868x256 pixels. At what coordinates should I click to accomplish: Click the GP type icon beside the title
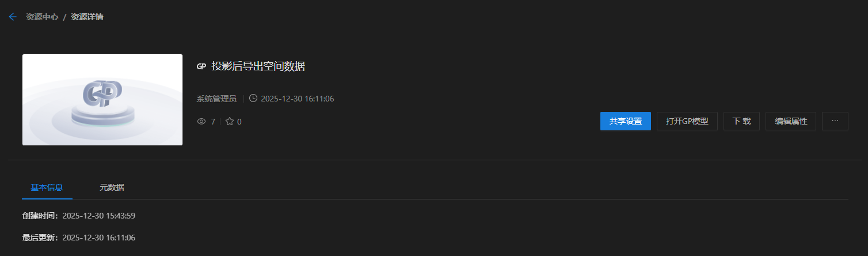[x=201, y=67]
